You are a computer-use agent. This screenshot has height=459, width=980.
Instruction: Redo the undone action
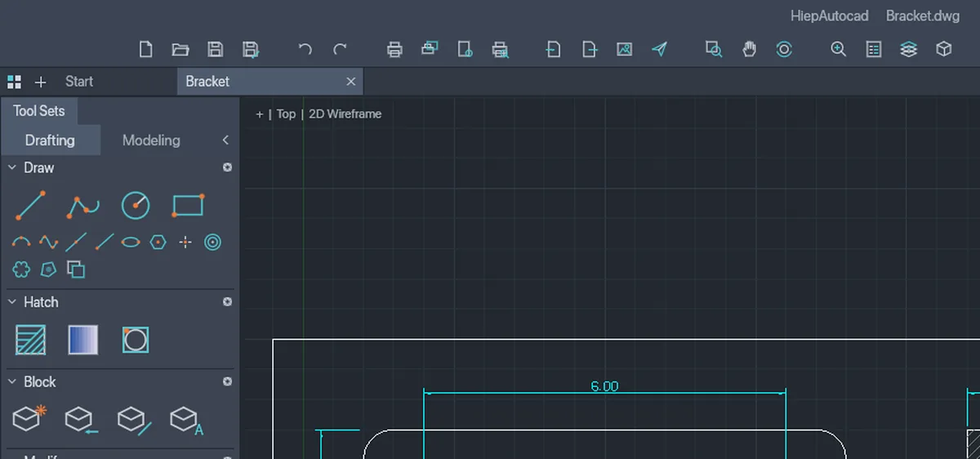(x=341, y=49)
